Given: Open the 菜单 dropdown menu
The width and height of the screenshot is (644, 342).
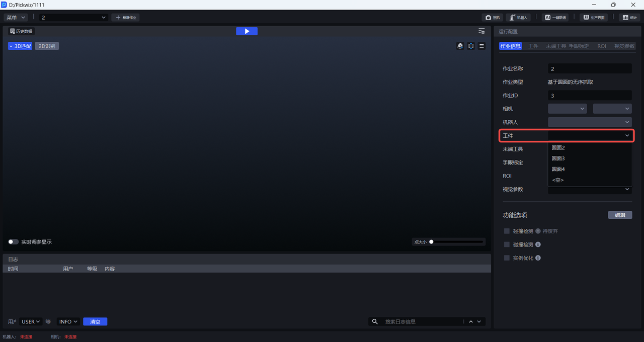Looking at the screenshot, I should (x=16, y=17).
